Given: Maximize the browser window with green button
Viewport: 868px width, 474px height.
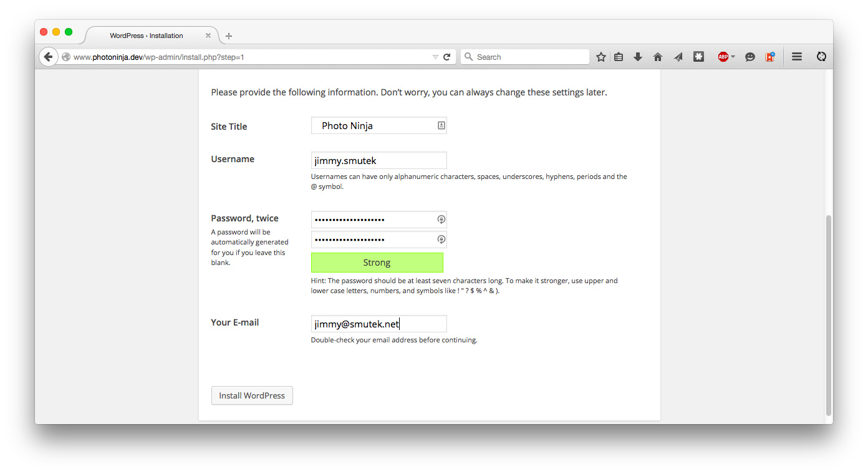Looking at the screenshot, I should click(69, 32).
